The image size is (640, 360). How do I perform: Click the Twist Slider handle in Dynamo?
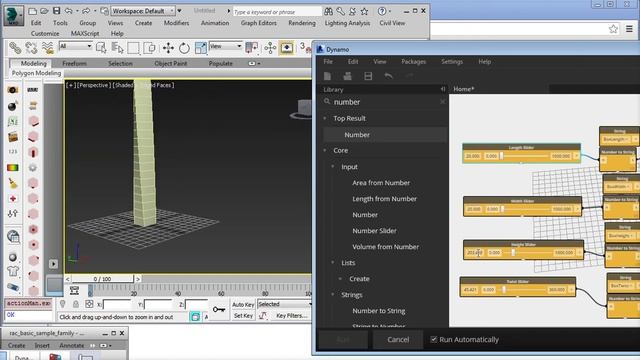(504, 289)
